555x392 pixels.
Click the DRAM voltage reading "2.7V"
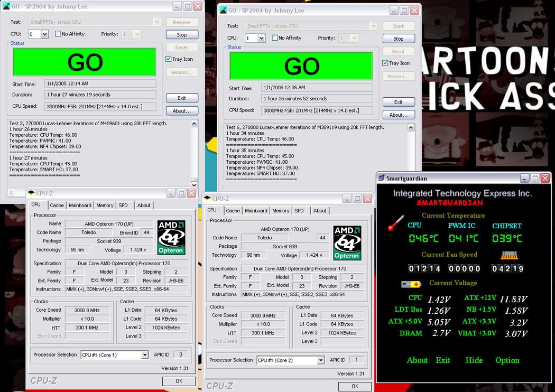pyautogui.click(x=441, y=333)
